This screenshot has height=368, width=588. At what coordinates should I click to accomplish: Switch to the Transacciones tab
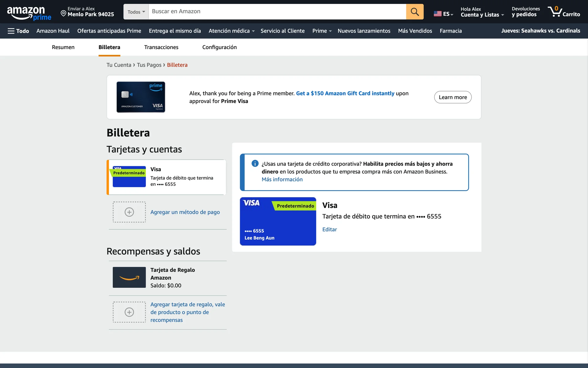click(161, 47)
